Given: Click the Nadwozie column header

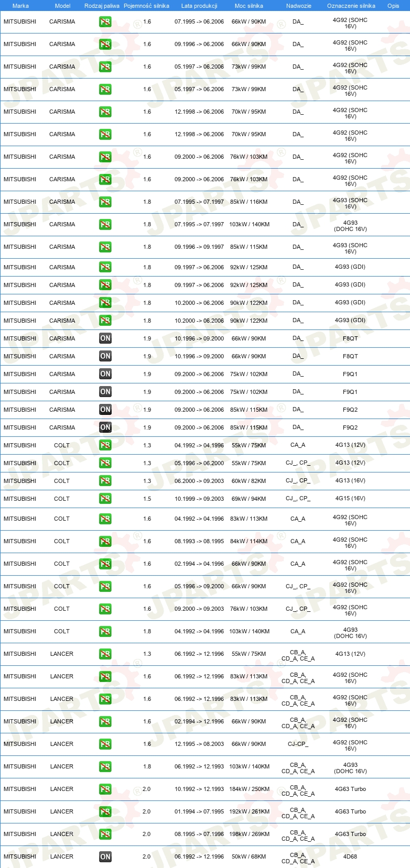Looking at the screenshot, I should (x=299, y=6).
